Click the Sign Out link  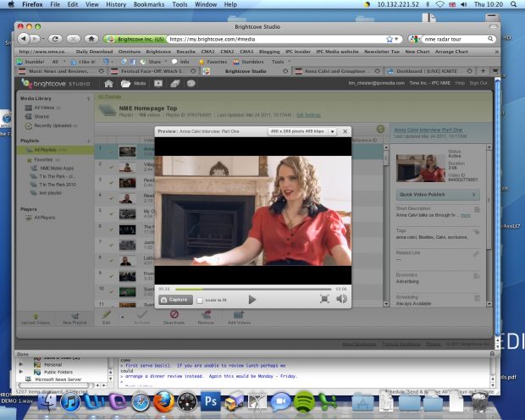pyautogui.click(x=478, y=83)
